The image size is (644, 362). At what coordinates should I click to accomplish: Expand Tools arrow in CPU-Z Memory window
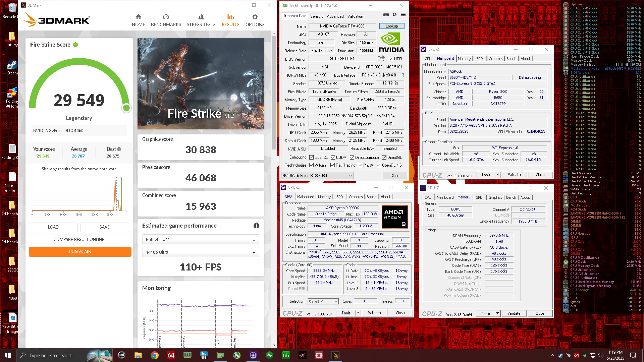(x=497, y=313)
